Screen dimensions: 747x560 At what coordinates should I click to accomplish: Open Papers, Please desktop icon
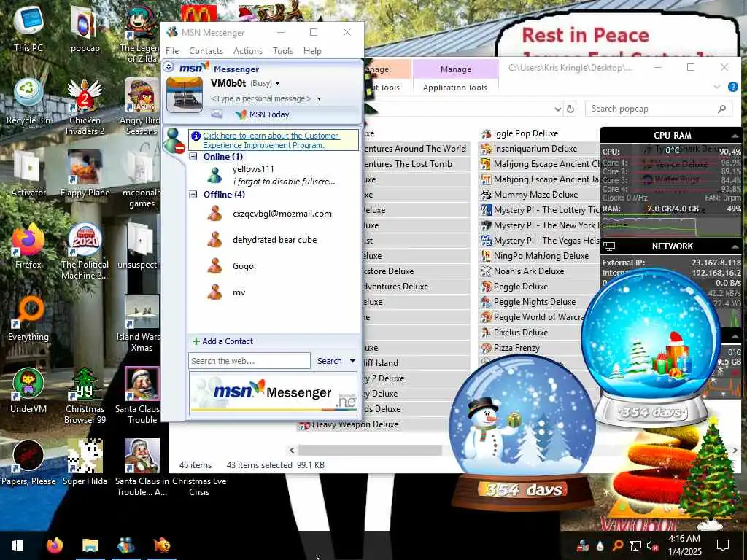(x=28, y=463)
